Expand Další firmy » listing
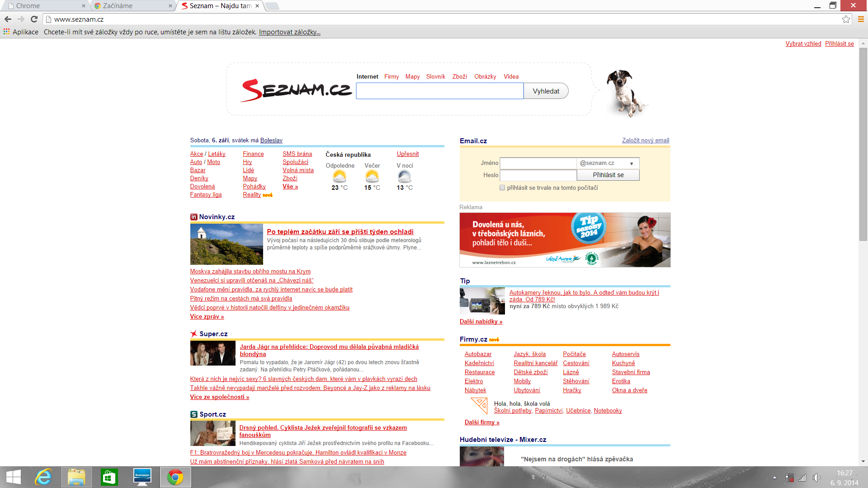This screenshot has width=868, height=488. (x=482, y=422)
